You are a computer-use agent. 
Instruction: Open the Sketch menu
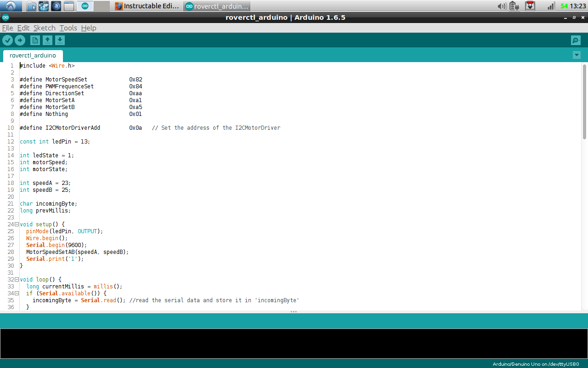click(45, 28)
